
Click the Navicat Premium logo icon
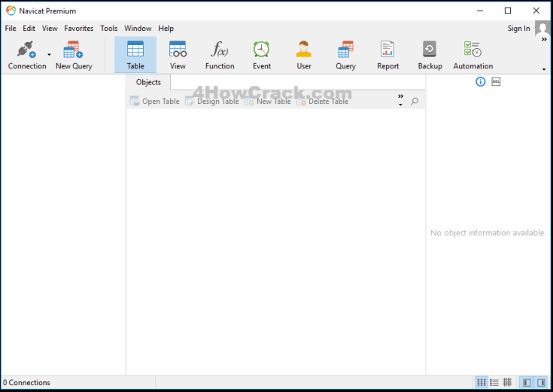coord(11,11)
